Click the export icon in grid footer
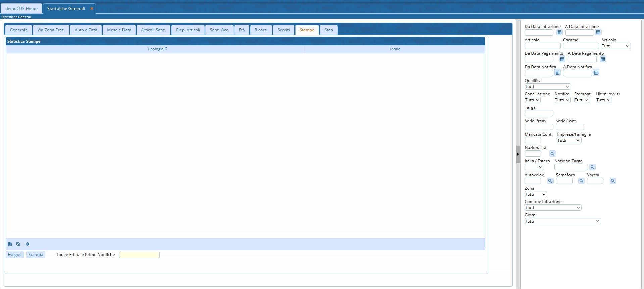The height and width of the screenshot is (289, 644). point(10,244)
